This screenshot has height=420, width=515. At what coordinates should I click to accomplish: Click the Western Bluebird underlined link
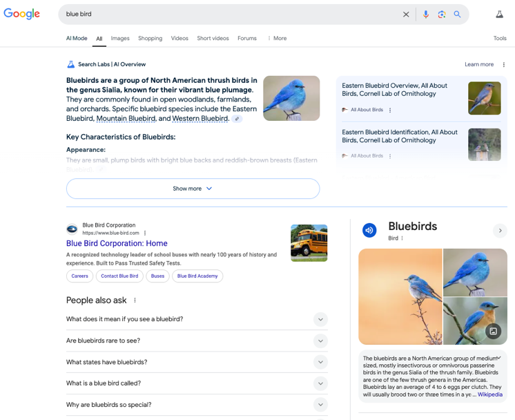(x=200, y=119)
